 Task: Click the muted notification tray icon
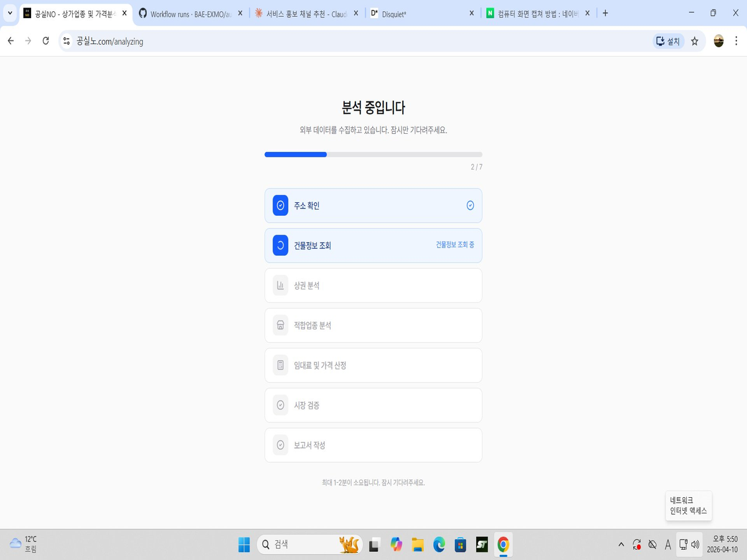(x=652, y=545)
